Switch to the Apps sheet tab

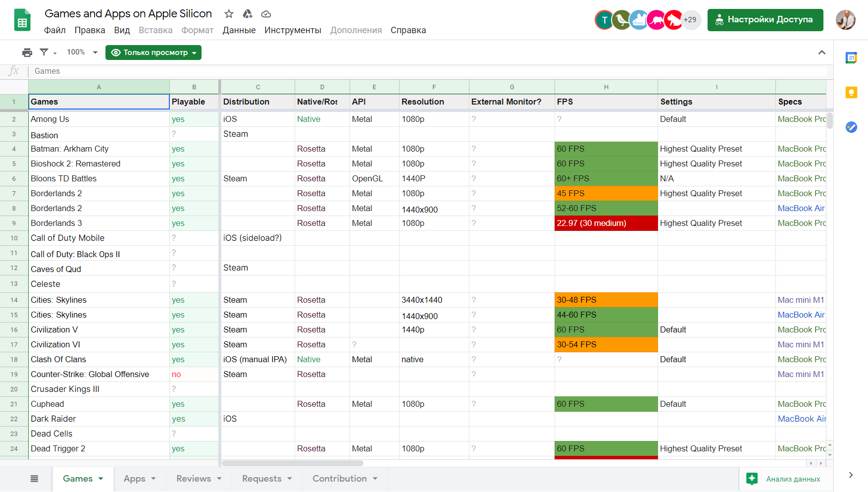pyautogui.click(x=135, y=479)
